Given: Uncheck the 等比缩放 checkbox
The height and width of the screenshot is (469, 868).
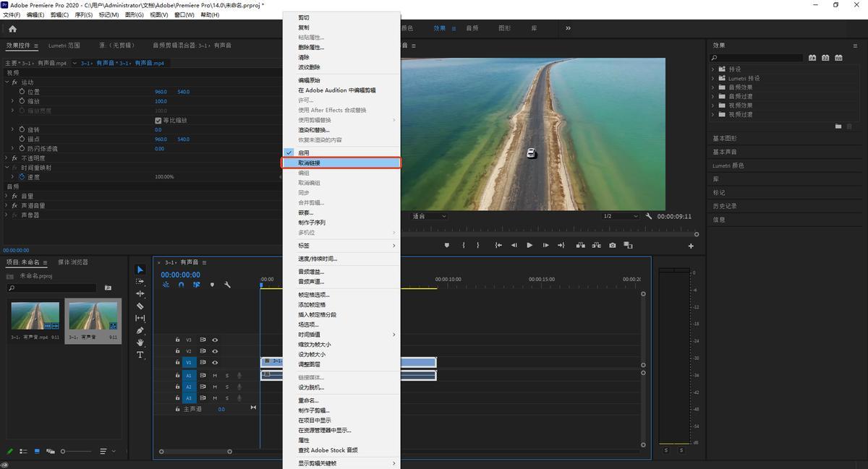Looking at the screenshot, I should pos(158,121).
